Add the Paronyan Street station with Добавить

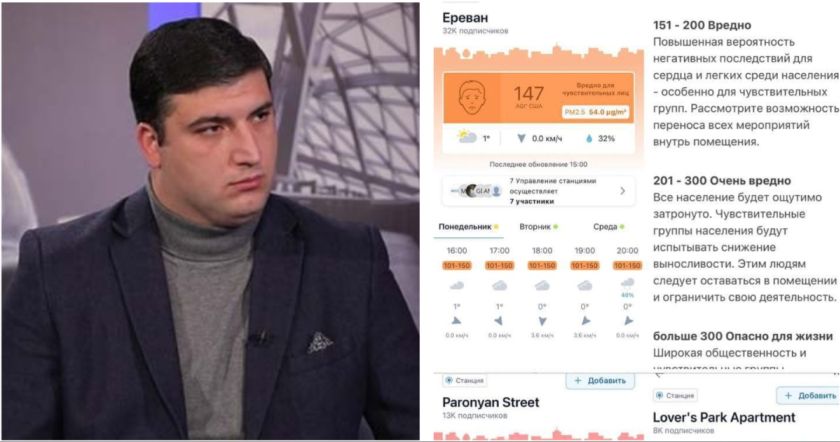[600, 380]
